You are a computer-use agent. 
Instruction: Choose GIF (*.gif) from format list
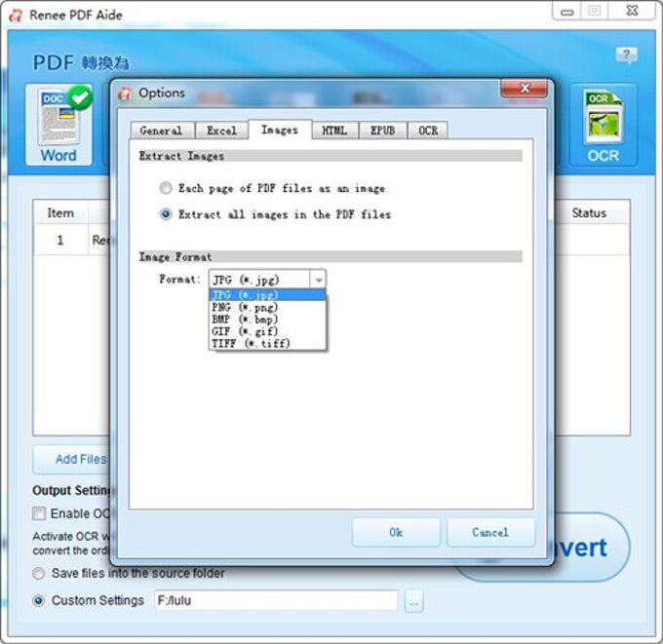point(268,331)
